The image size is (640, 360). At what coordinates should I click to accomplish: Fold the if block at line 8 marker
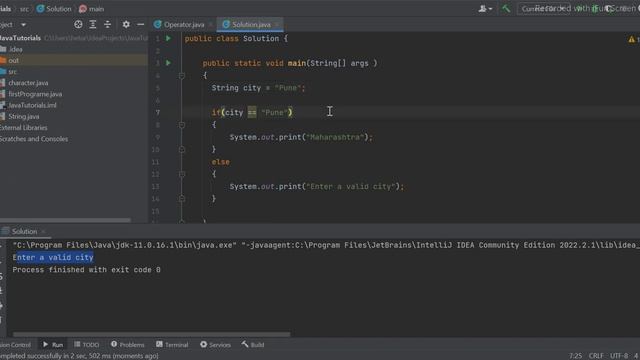pyautogui.click(x=182, y=125)
